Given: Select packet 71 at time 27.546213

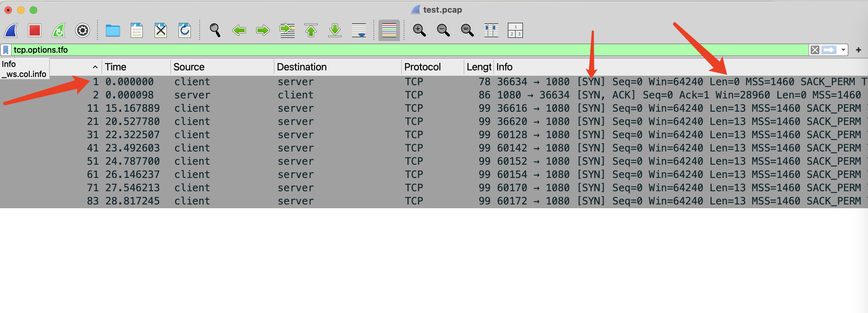Looking at the screenshot, I should tap(434, 188).
